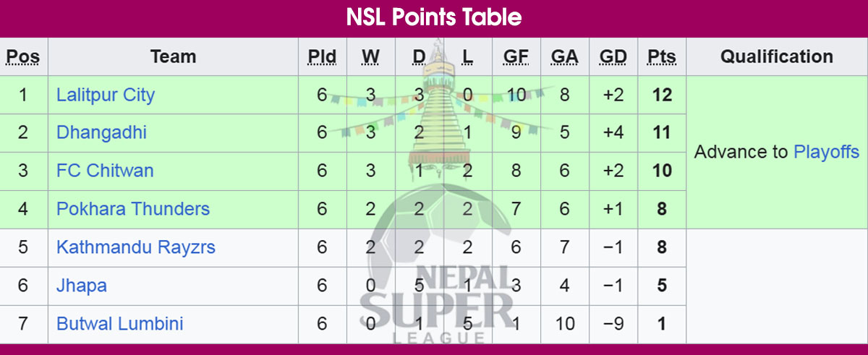Click the NSL Points Table title

[x=434, y=17]
